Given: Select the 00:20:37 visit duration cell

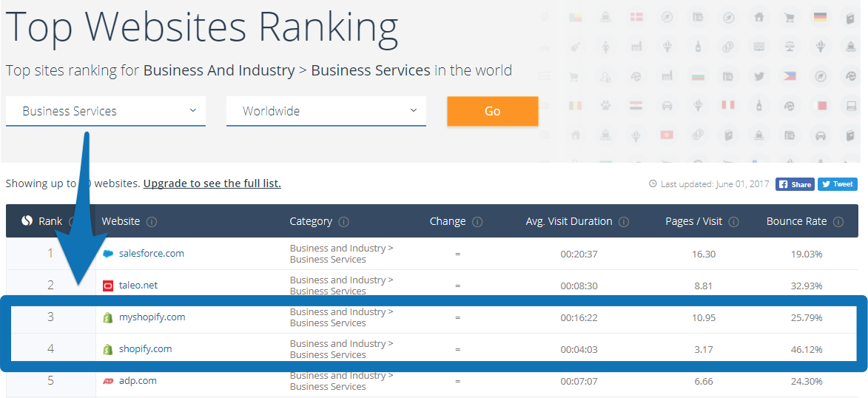Looking at the screenshot, I should (x=579, y=254).
